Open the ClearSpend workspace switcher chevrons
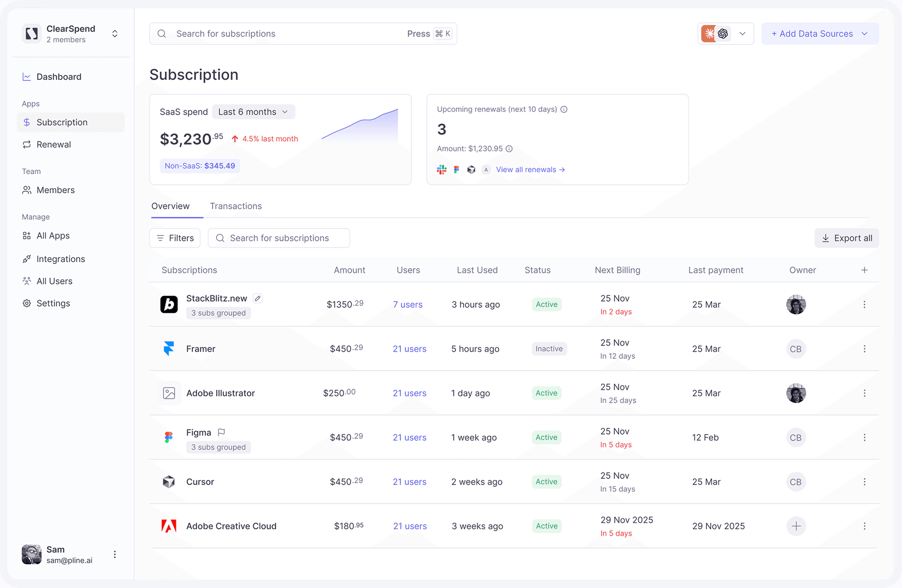 [x=115, y=34]
